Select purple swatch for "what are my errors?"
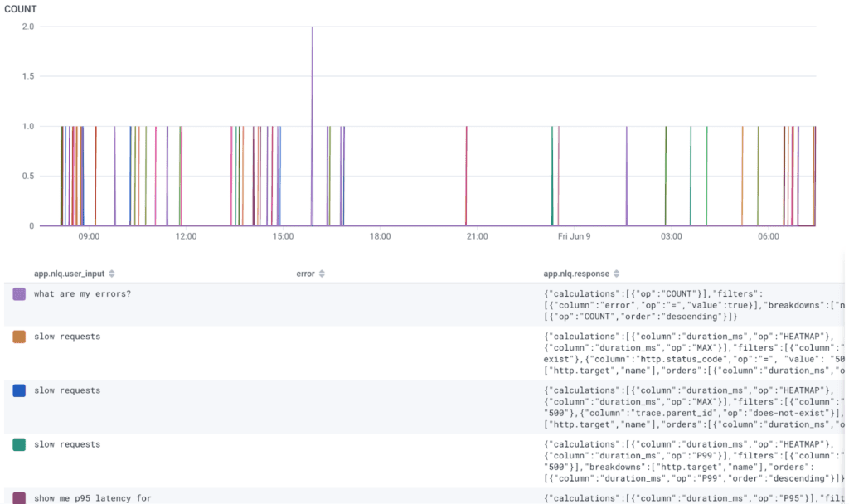 tap(19, 294)
